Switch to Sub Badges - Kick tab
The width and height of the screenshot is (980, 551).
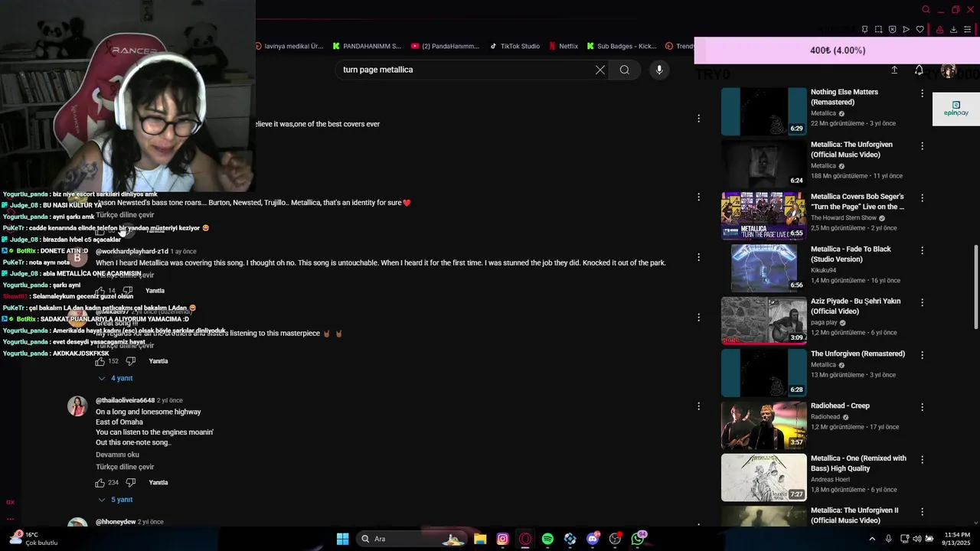pos(622,46)
